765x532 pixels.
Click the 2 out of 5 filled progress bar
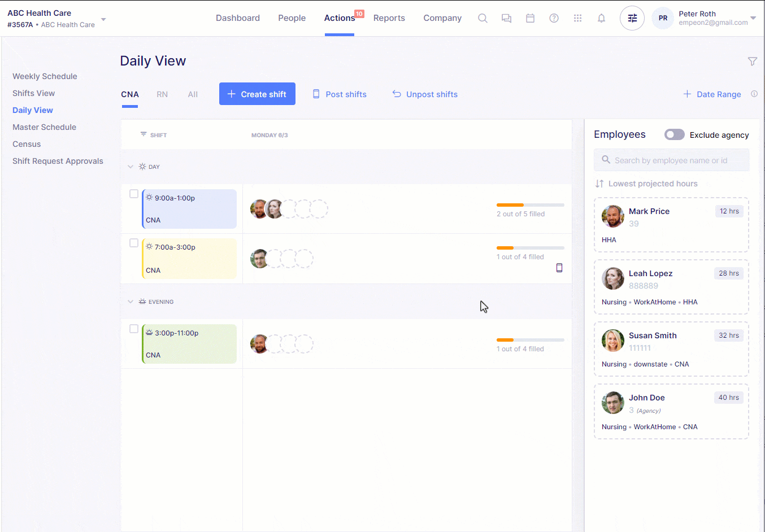point(530,204)
